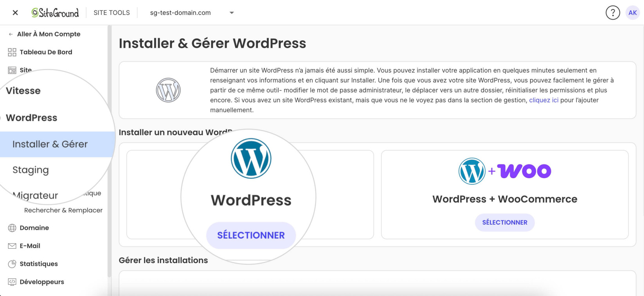Click the E-Mail envelope icon
This screenshot has width=644, height=296.
coord(12,246)
